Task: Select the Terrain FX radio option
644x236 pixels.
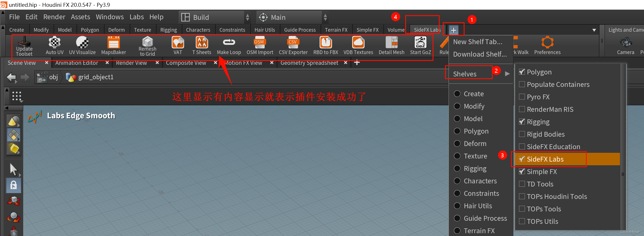Action: (x=457, y=231)
